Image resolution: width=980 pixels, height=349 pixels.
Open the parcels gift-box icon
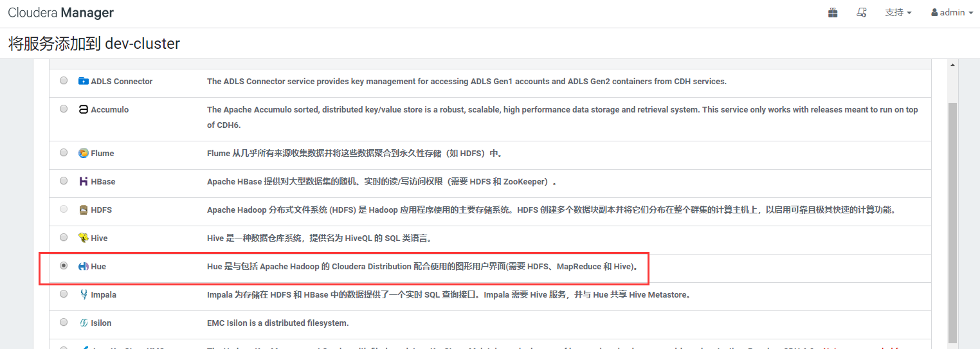(x=833, y=12)
